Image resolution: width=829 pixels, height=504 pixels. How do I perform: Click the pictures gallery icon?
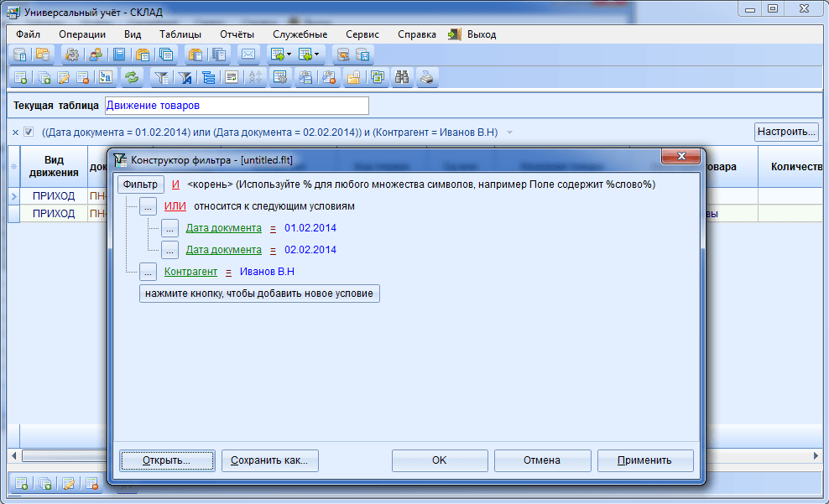click(x=378, y=78)
